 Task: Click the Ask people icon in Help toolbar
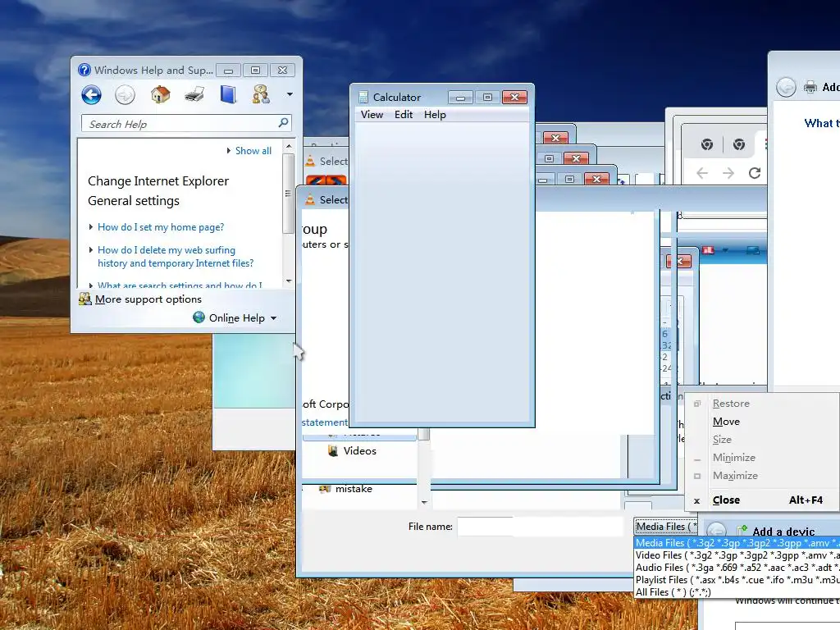(261, 95)
